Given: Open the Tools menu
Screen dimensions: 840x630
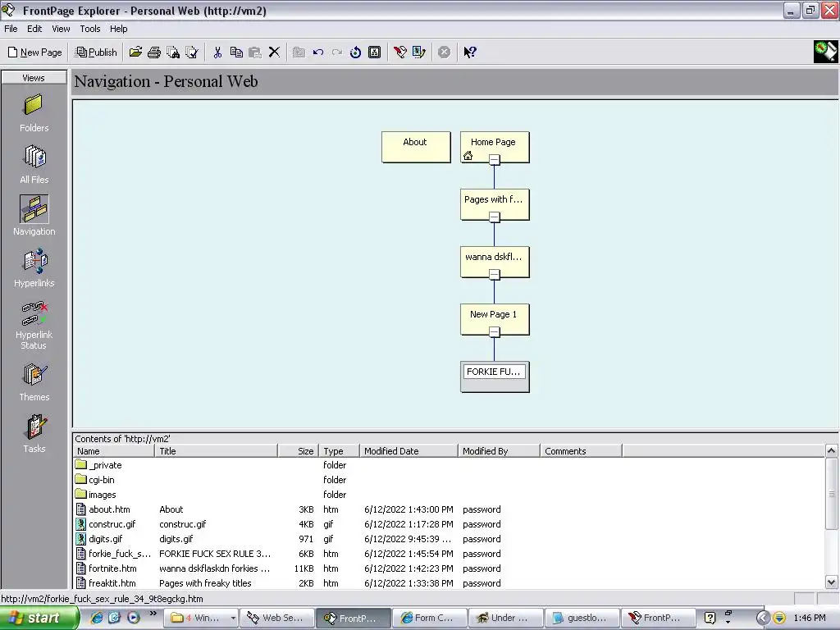Looking at the screenshot, I should tap(90, 29).
